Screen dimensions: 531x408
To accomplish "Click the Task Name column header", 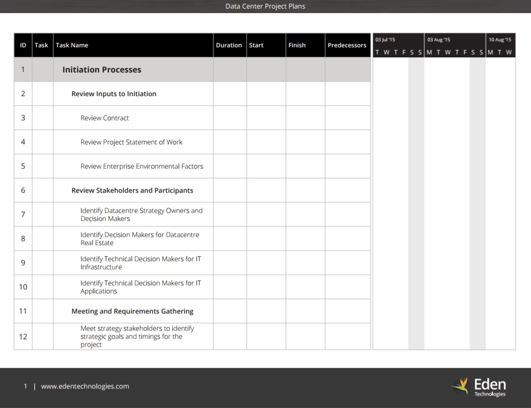I will click(x=133, y=45).
